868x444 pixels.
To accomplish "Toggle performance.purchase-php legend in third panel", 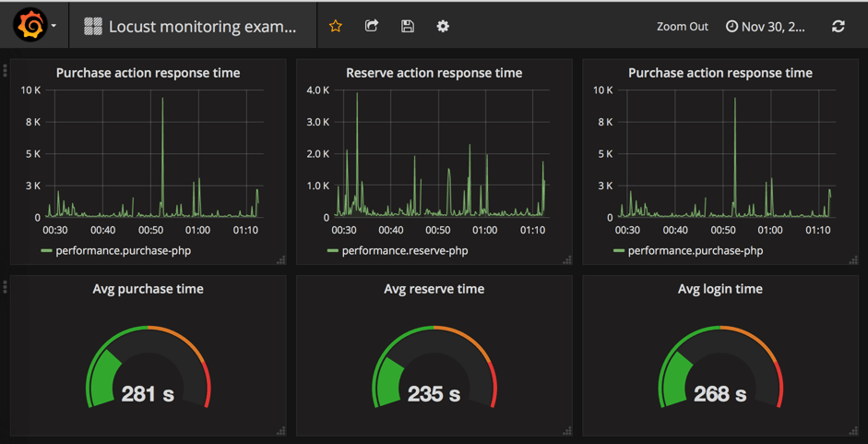I will (x=696, y=251).
